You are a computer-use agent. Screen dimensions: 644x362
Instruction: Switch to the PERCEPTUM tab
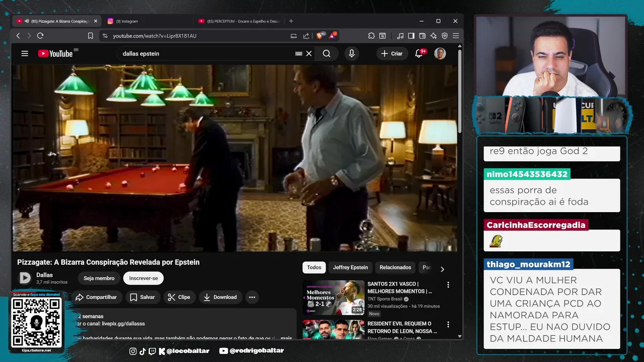pos(239,21)
